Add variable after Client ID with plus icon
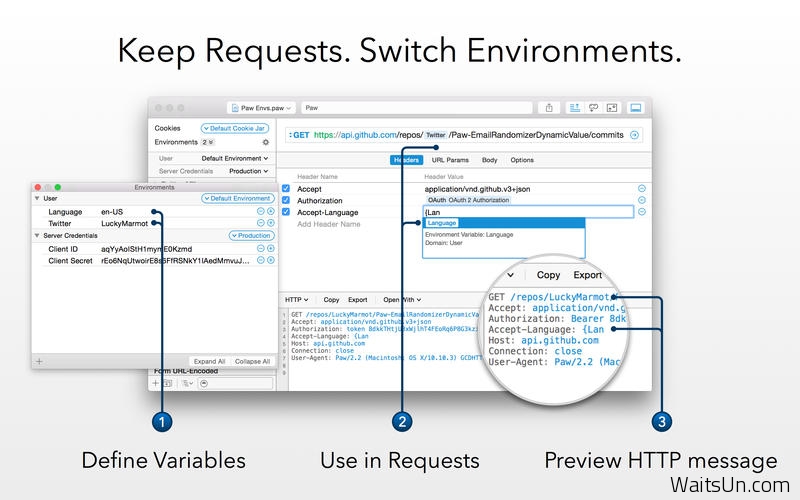This screenshot has height=500, width=800. tap(271, 248)
